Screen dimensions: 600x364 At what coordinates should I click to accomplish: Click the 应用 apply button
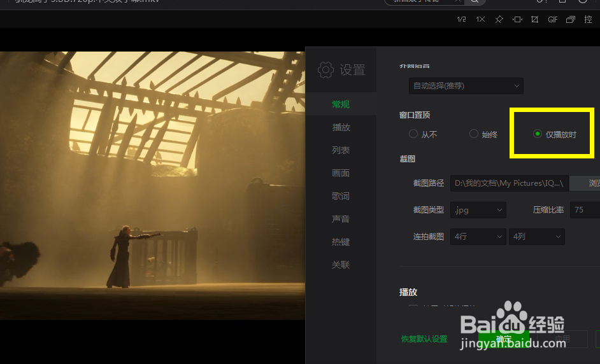(562, 339)
